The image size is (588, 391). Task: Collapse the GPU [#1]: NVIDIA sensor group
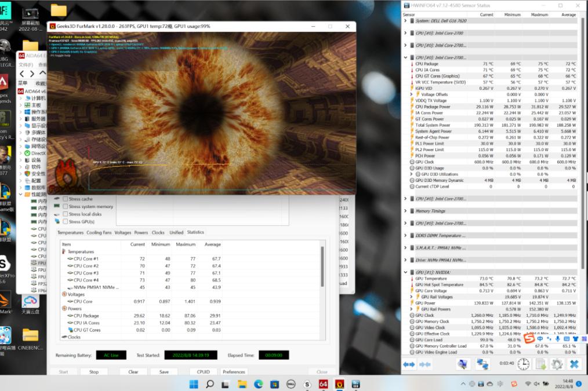coord(405,272)
